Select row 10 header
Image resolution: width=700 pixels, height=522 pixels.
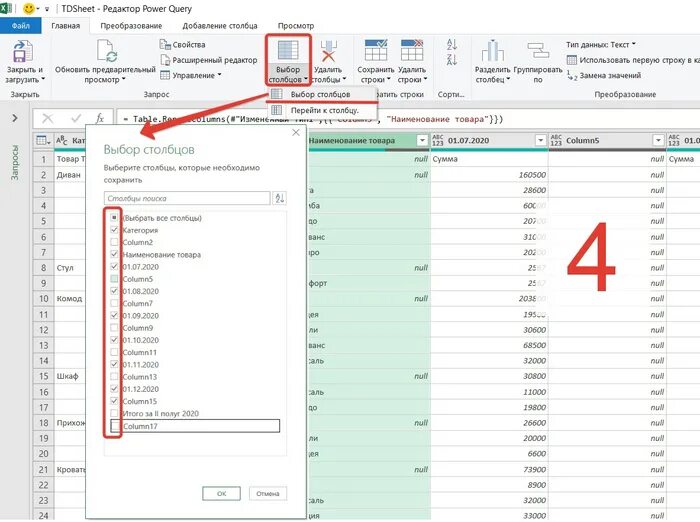pos(43,298)
